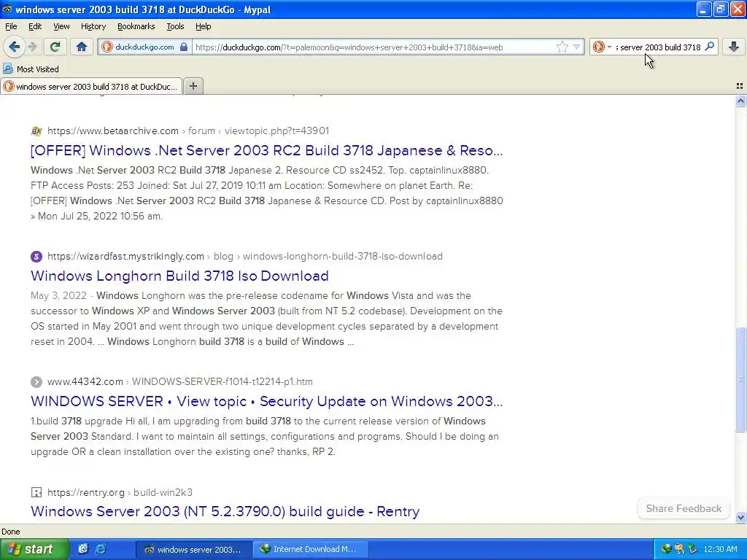Open the betaarchive '[OFFER] Windows .Net Server 2003 RC2' result
Viewport: 747px width, 560px height.
coord(266,150)
